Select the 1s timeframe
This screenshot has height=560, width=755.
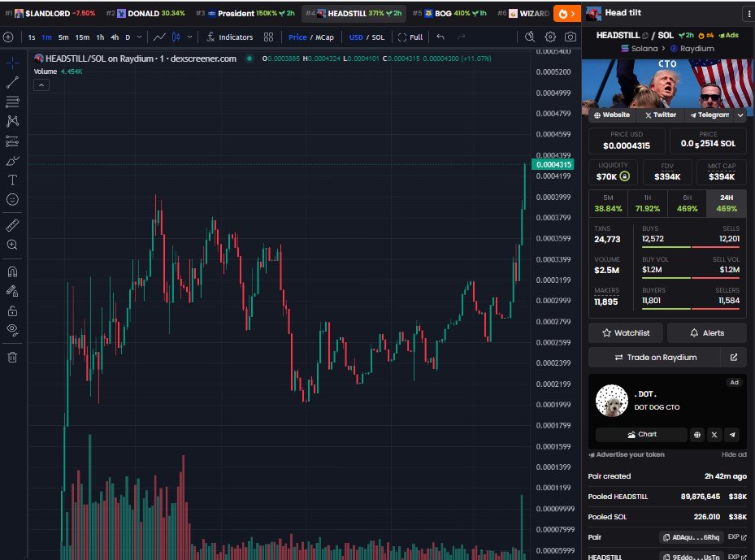pyautogui.click(x=32, y=37)
